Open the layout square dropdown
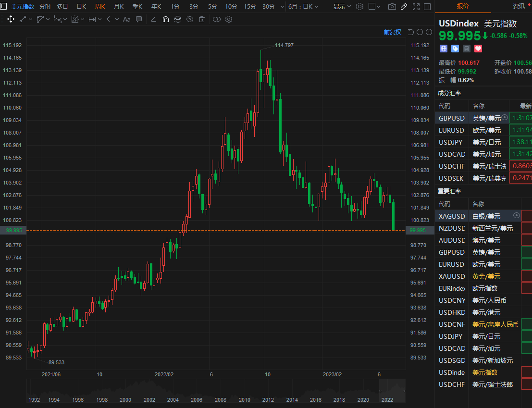The image size is (532, 408). pyautogui.click(x=374, y=6)
